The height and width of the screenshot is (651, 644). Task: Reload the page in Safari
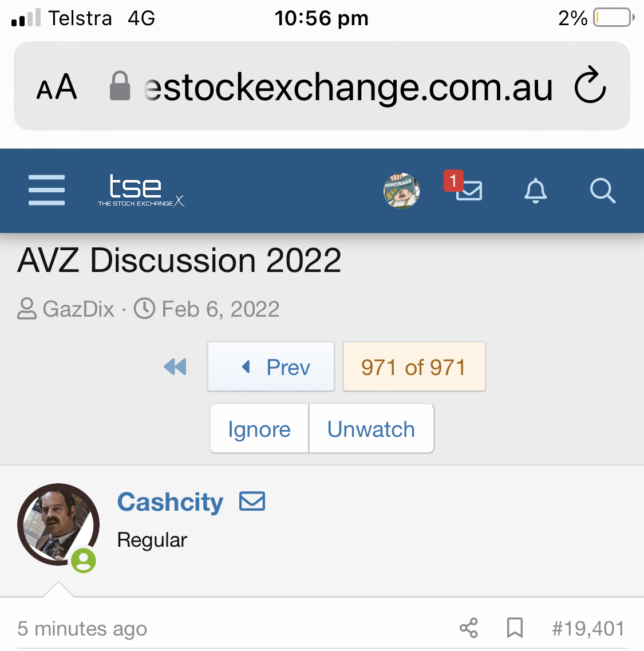[590, 85]
